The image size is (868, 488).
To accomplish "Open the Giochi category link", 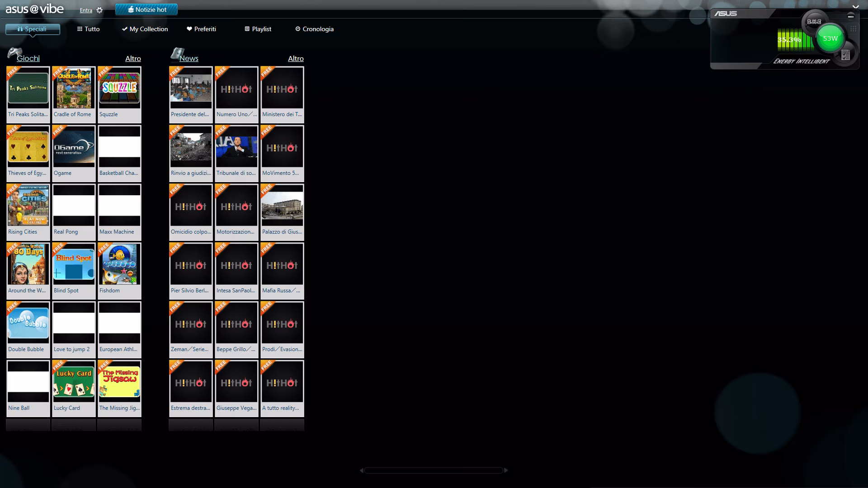I will tap(28, 58).
